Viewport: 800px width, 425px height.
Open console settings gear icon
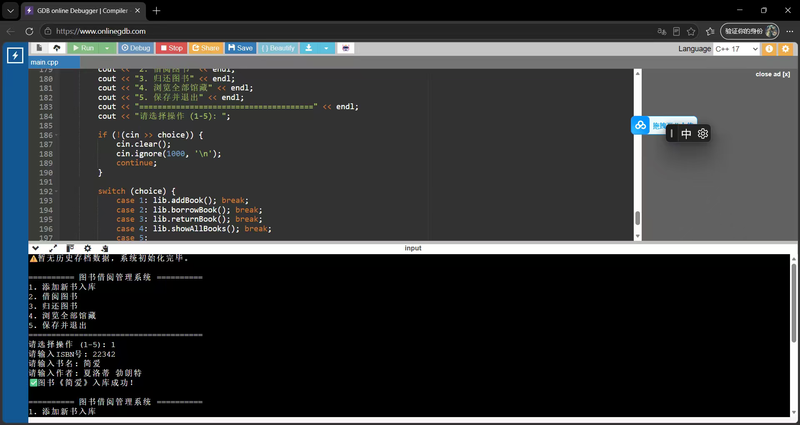pyautogui.click(x=87, y=248)
